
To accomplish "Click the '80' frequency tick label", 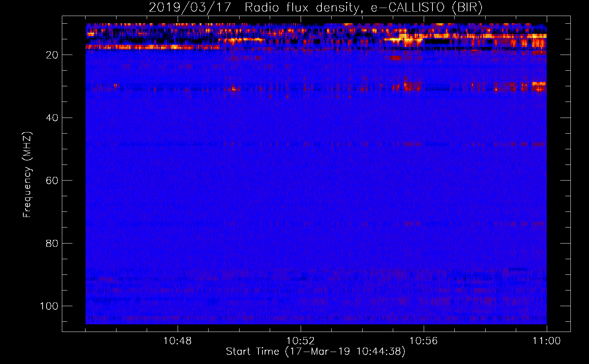I will 52,244.
